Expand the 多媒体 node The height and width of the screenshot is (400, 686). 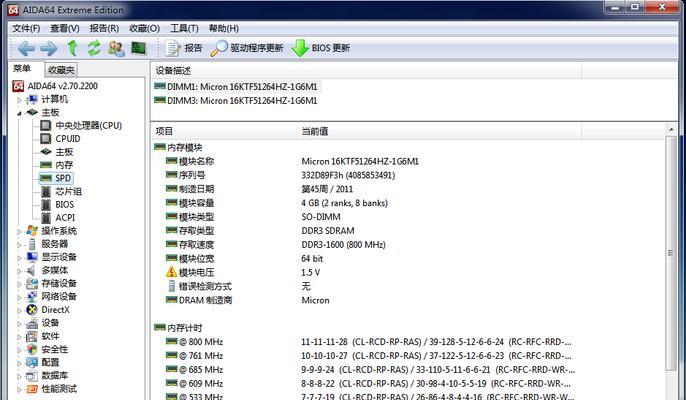coord(19,271)
